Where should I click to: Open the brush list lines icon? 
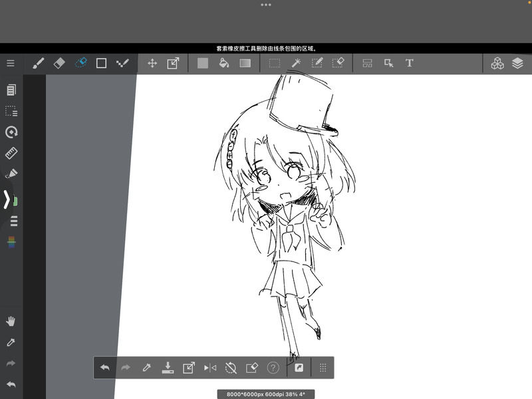pyautogui.click(x=13, y=221)
